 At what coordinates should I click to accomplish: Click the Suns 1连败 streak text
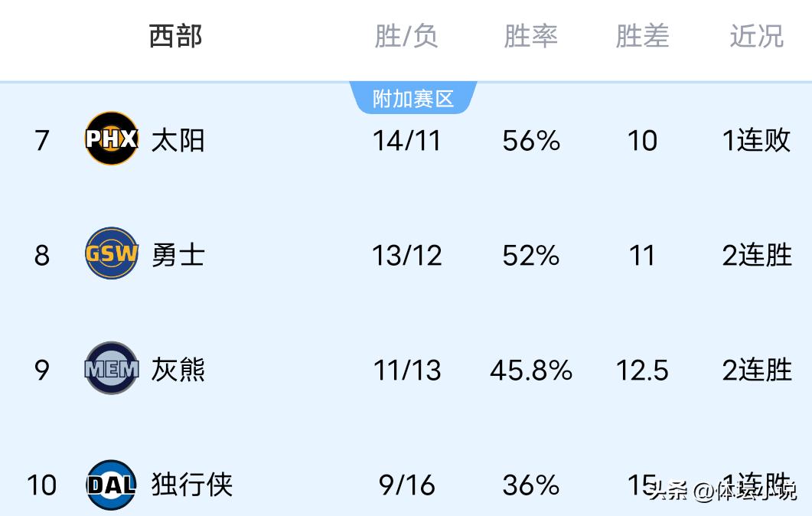[756, 140]
